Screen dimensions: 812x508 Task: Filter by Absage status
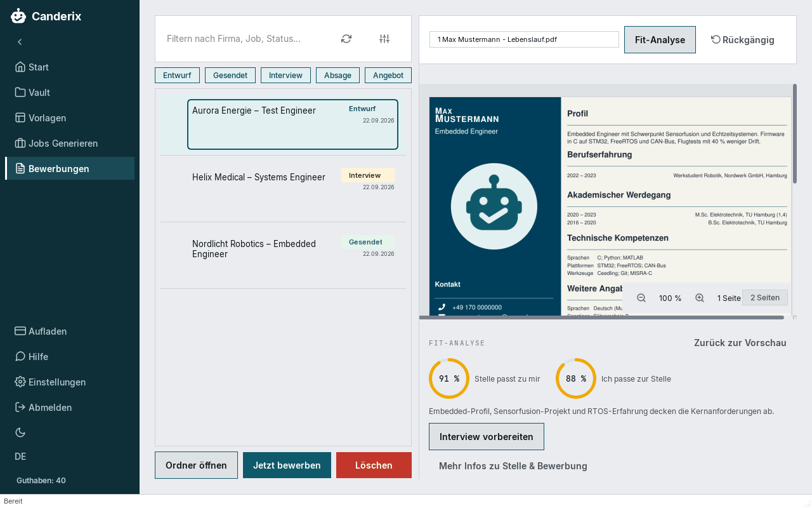[337, 75]
